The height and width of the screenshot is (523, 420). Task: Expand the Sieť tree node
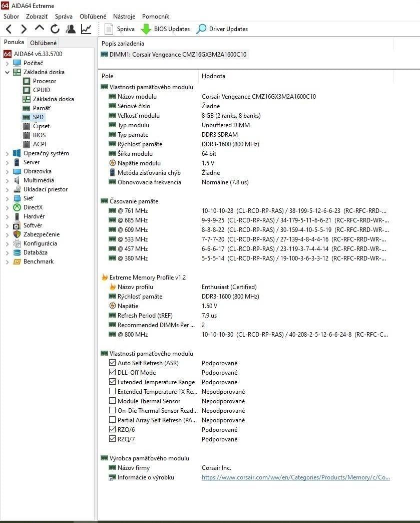[x=8, y=198]
